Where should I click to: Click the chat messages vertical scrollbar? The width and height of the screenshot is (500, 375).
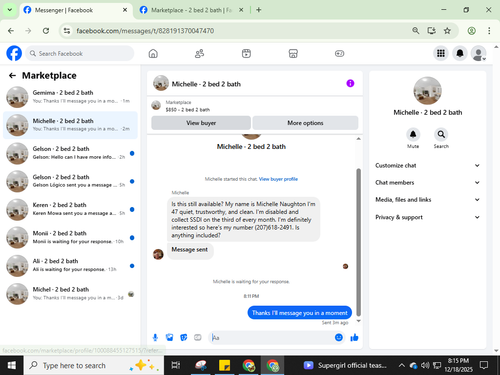[359, 242]
